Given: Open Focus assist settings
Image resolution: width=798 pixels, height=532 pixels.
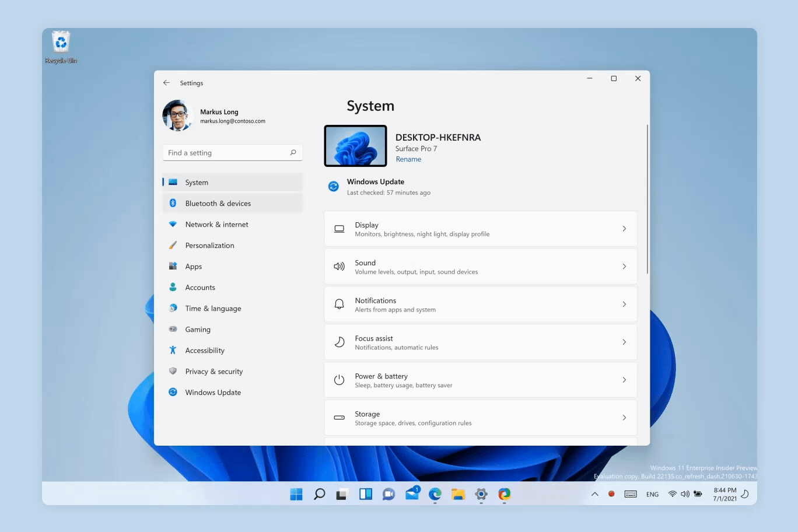Looking at the screenshot, I should click(480, 342).
